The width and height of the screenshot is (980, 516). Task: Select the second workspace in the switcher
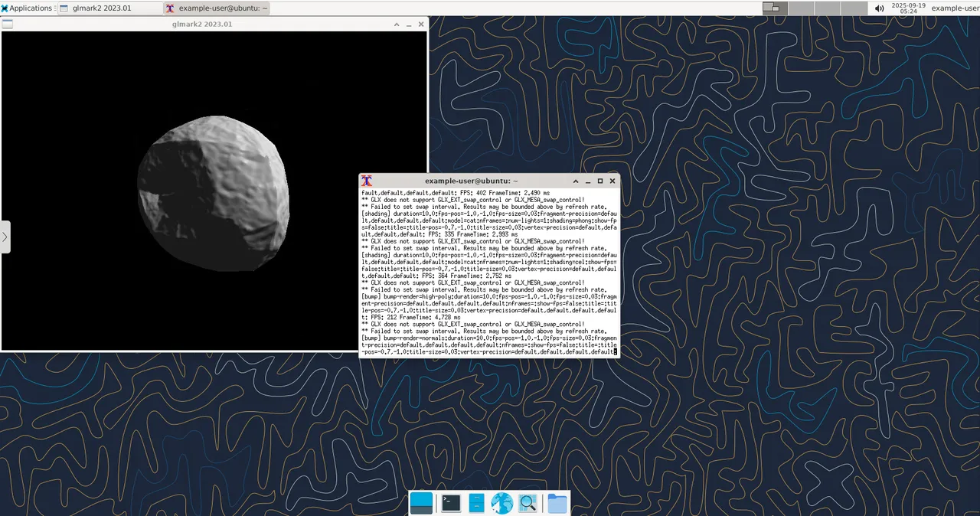(x=800, y=8)
